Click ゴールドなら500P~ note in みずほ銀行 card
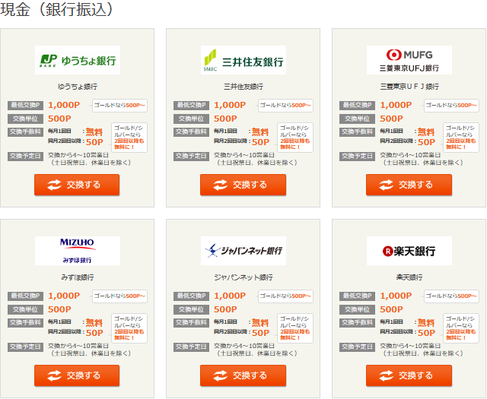This screenshot has width=487, height=399. pos(120,296)
